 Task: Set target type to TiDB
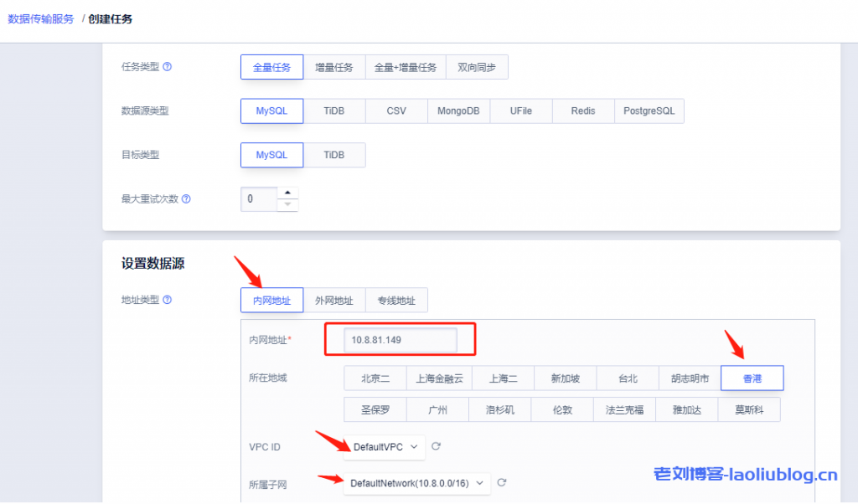coord(333,155)
